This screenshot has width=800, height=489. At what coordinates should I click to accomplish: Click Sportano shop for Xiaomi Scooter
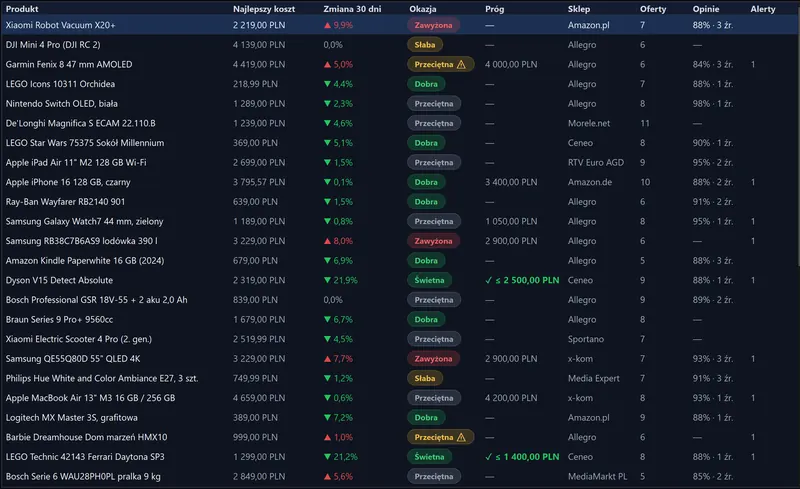586,339
